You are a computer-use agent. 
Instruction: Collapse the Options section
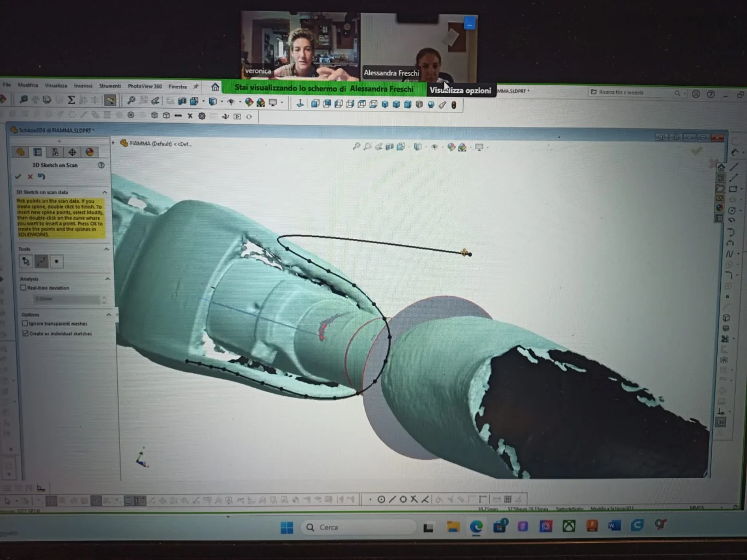tap(108, 315)
